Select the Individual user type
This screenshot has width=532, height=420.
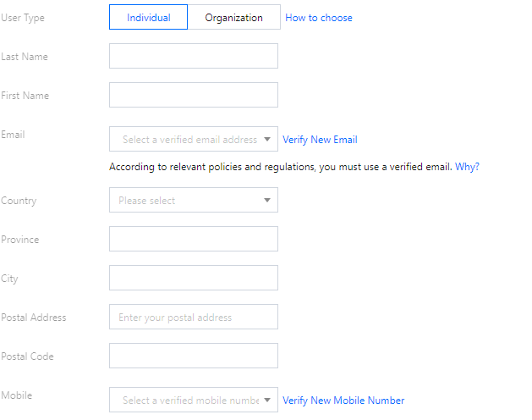coord(148,18)
